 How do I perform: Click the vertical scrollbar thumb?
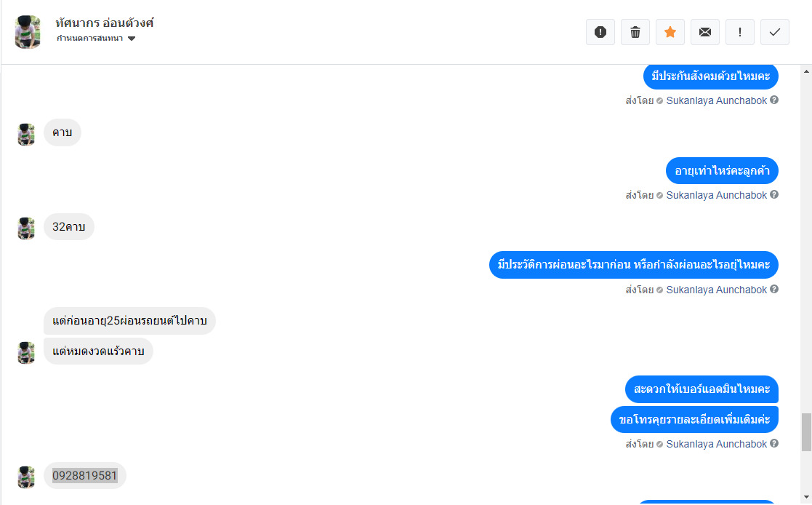click(806, 432)
